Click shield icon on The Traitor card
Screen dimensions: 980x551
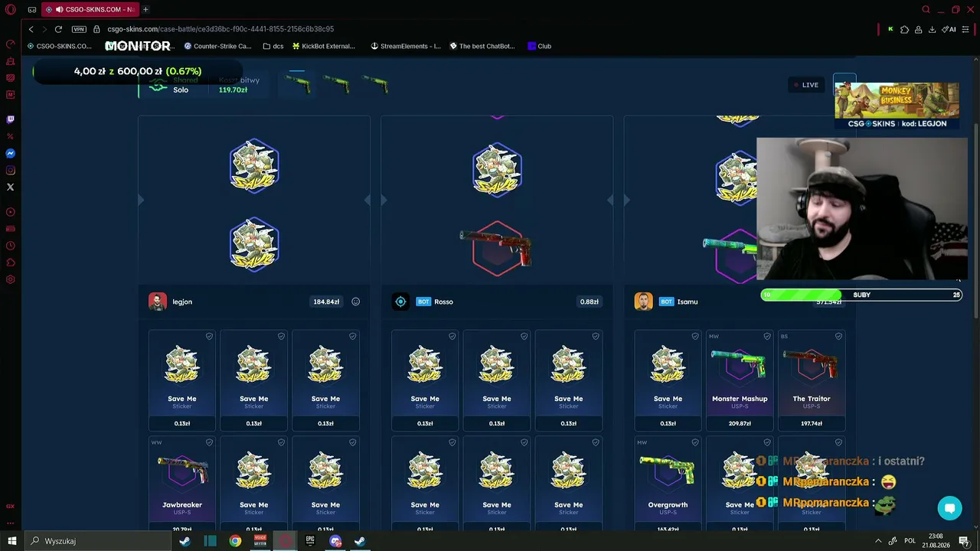(839, 336)
